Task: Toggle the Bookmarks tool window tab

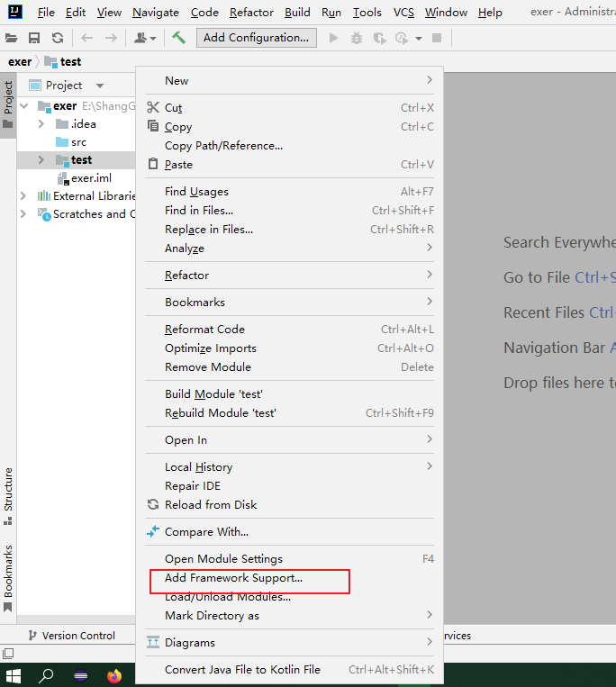Action: (8, 578)
